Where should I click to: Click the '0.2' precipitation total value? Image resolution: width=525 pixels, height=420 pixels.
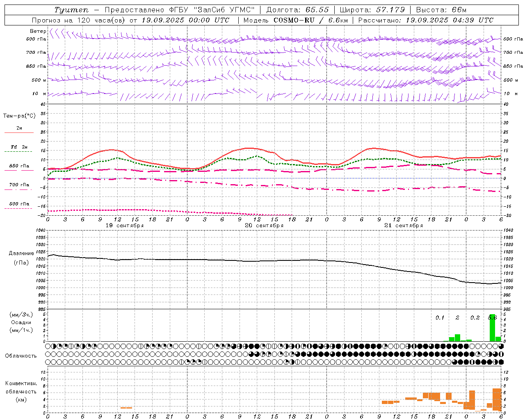point(475,317)
